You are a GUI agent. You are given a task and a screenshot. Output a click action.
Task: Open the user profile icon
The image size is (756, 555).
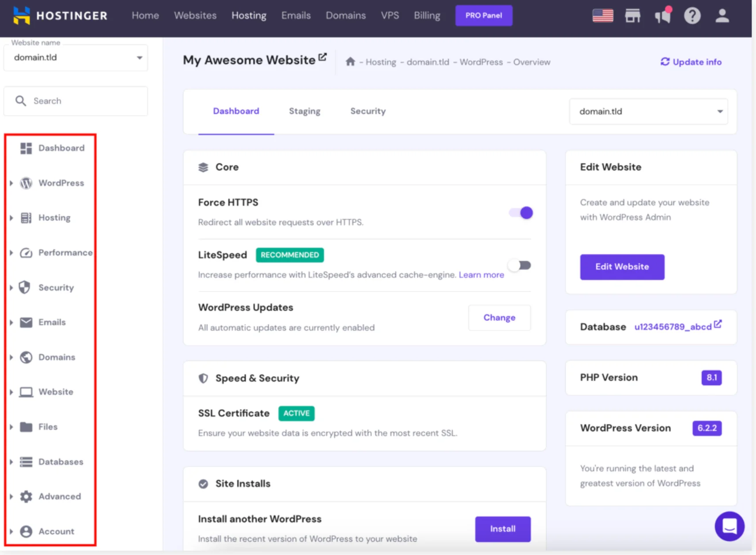click(722, 15)
